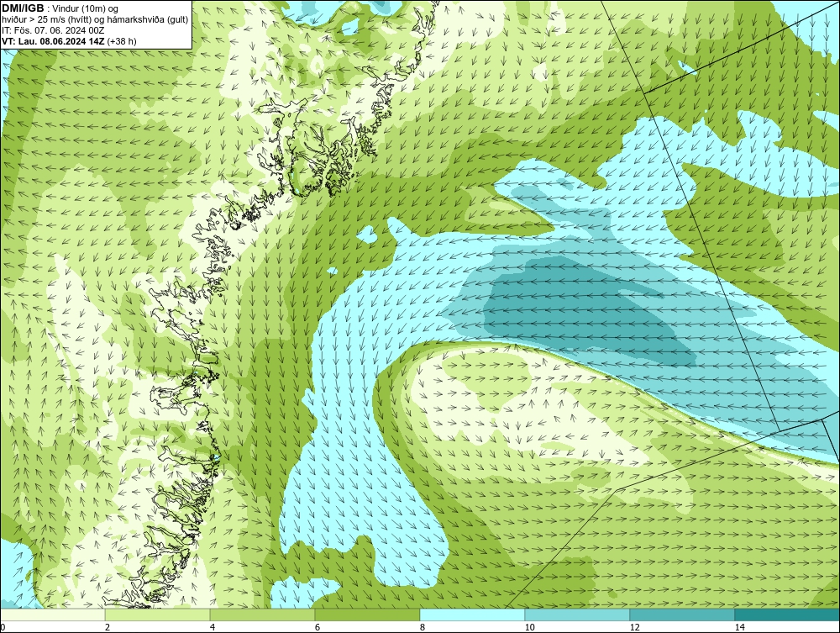Screen dimensions: 840x633
Task: Click the 'DMI/IGB' title text
Action: [x=23, y=8]
